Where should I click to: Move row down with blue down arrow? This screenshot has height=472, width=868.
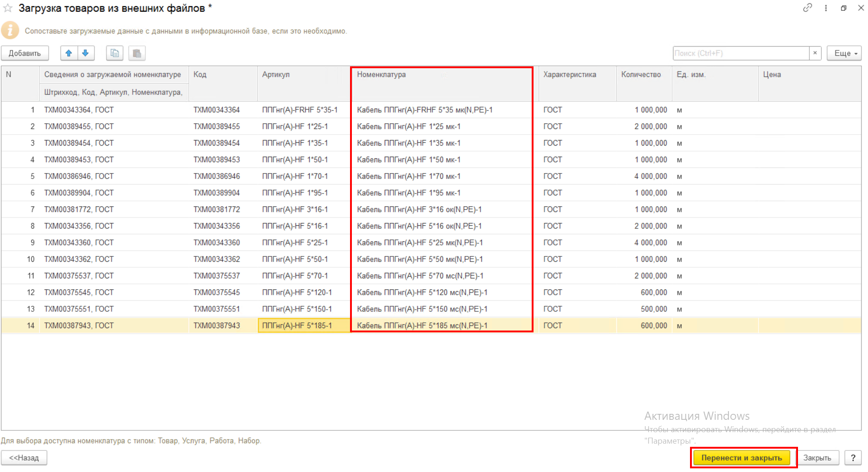click(86, 53)
